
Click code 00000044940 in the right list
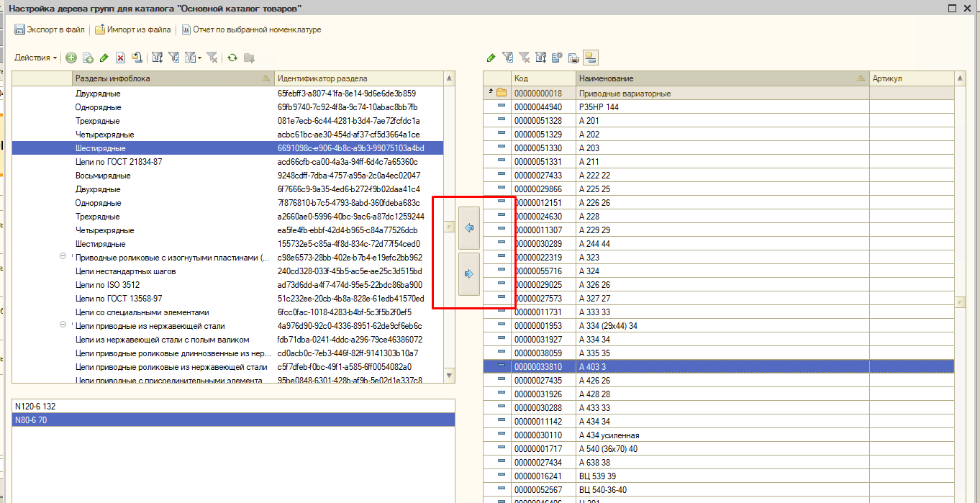538,107
